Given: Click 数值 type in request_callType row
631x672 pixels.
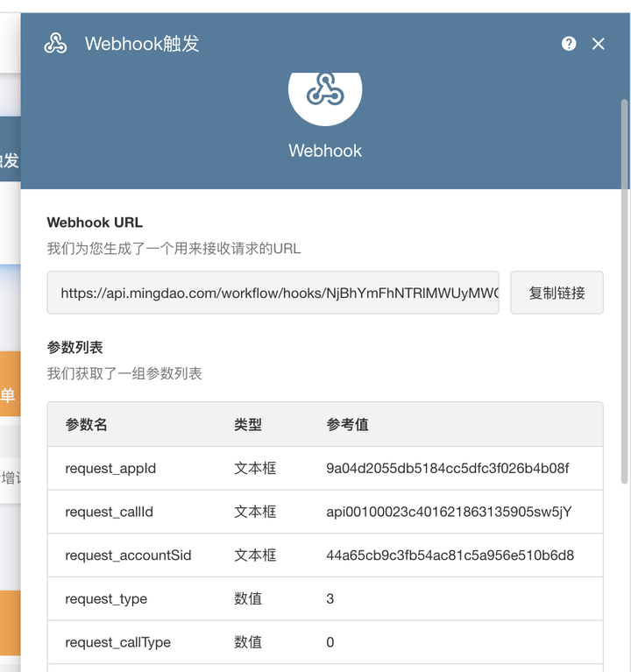Looking at the screenshot, I should click(248, 642).
